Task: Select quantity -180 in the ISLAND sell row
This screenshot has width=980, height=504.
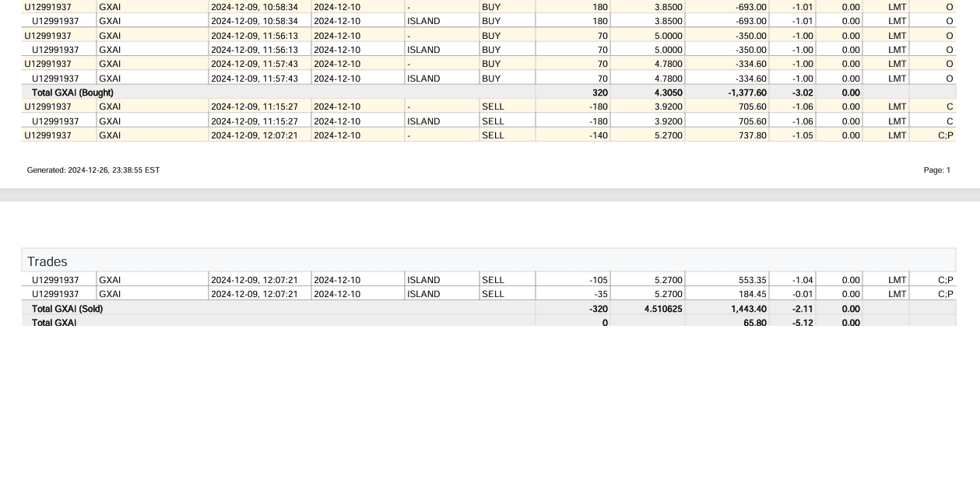Action: click(x=599, y=121)
